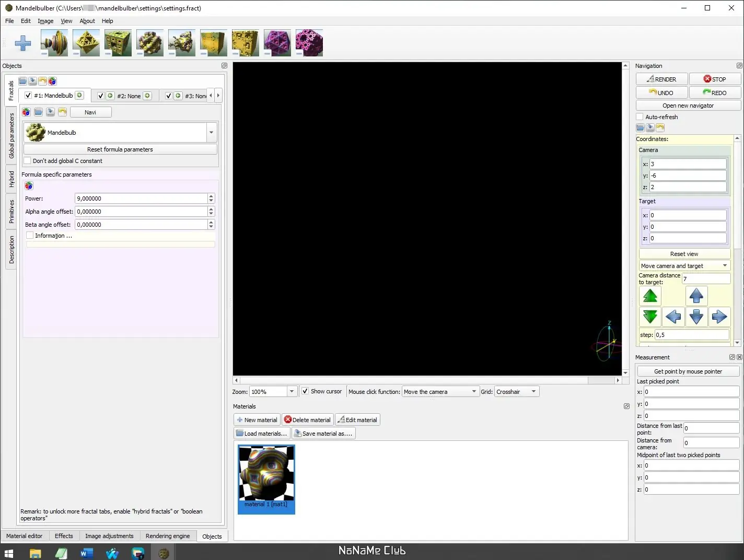This screenshot has width=744, height=560.
Task: Toggle the #3: None fractal checkbox
Action: point(169,96)
